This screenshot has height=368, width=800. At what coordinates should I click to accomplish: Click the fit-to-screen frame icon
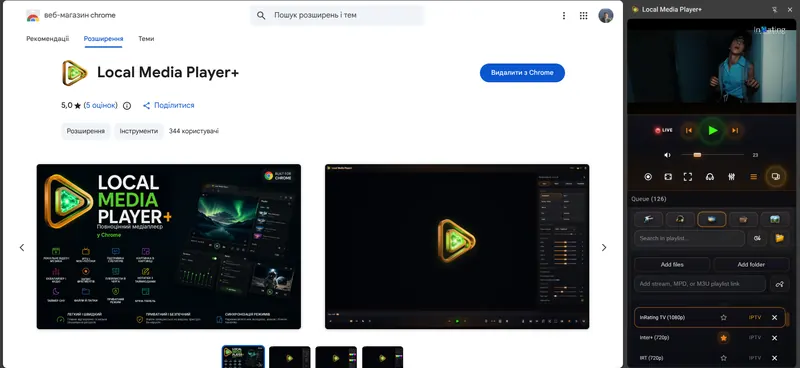pos(668,177)
